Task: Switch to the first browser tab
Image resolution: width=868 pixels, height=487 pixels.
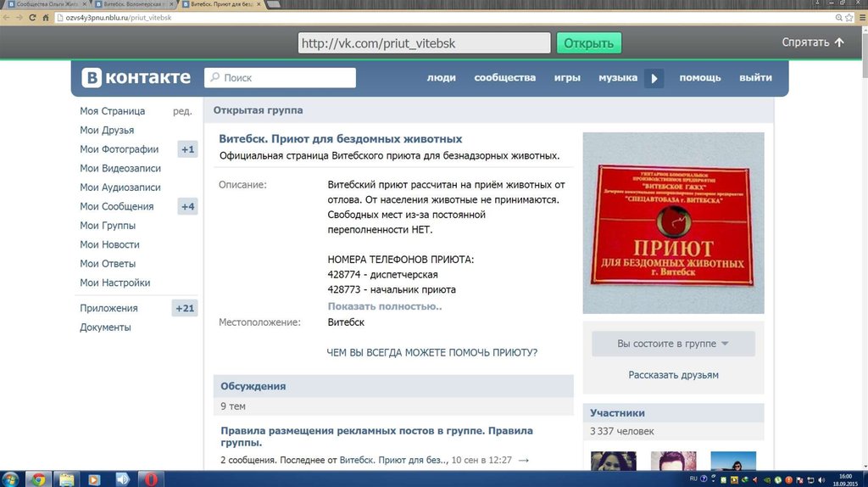Action: 42,4
